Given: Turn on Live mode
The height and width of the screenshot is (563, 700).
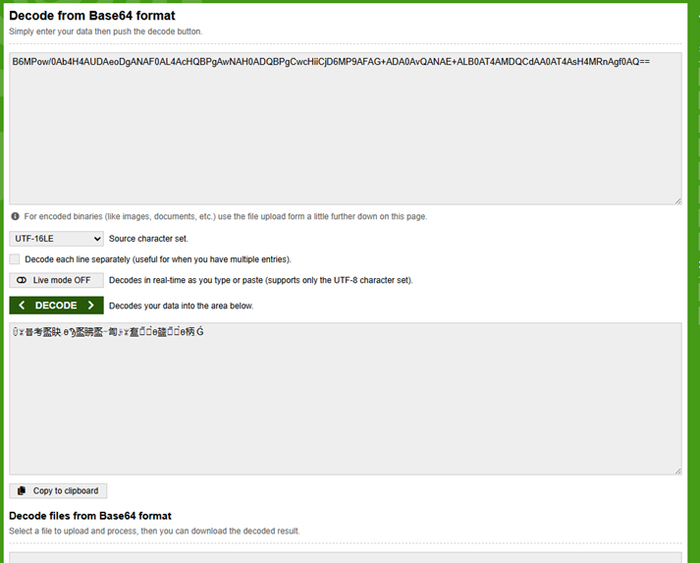Looking at the screenshot, I should pyautogui.click(x=56, y=280).
